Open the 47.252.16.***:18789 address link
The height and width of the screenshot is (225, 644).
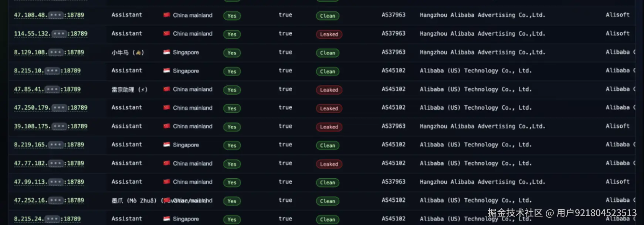49,200
